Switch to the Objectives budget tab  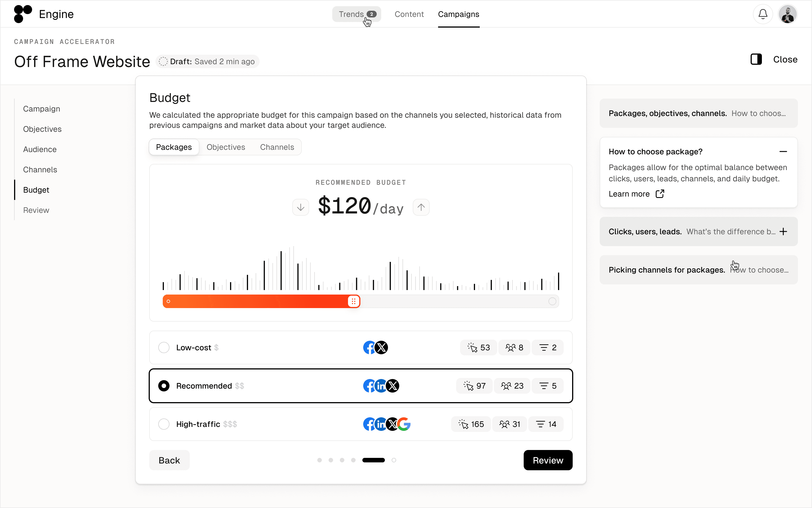click(x=226, y=147)
